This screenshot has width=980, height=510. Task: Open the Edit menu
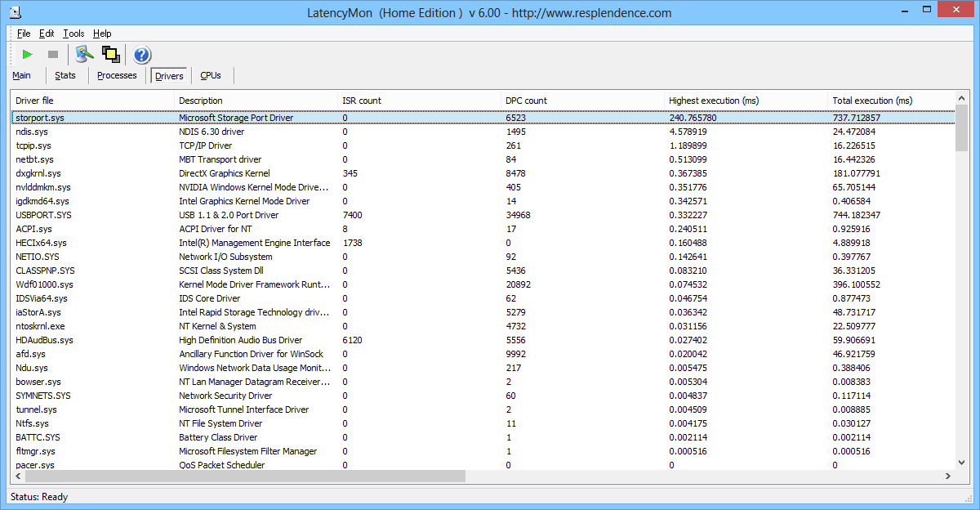pyautogui.click(x=47, y=34)
